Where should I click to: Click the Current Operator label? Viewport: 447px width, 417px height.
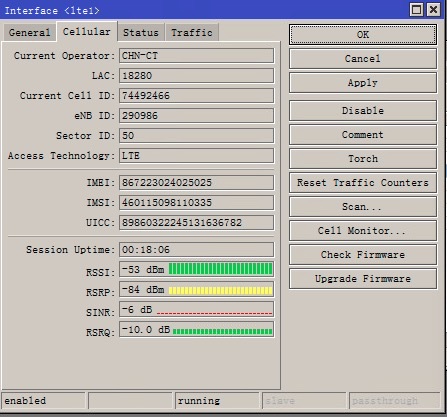click(64, 56)
